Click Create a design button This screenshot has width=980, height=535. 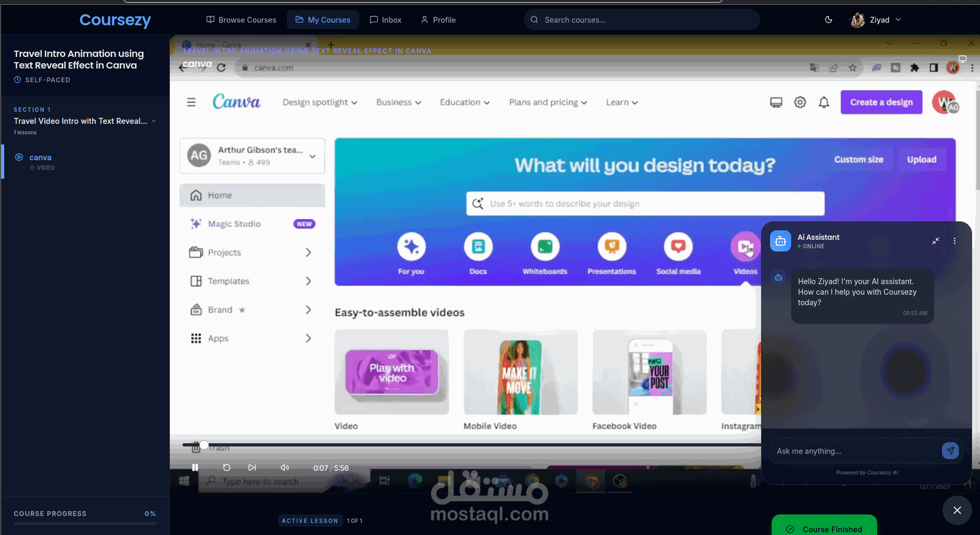click(x=881, y=102)
